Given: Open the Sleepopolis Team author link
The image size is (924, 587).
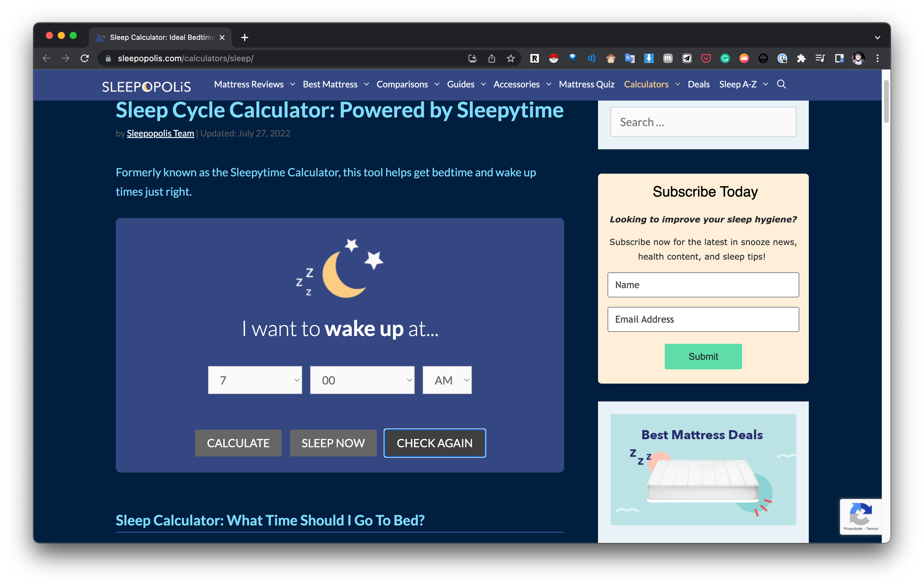Looking at the screenshot, I should [x=160, y=134].
